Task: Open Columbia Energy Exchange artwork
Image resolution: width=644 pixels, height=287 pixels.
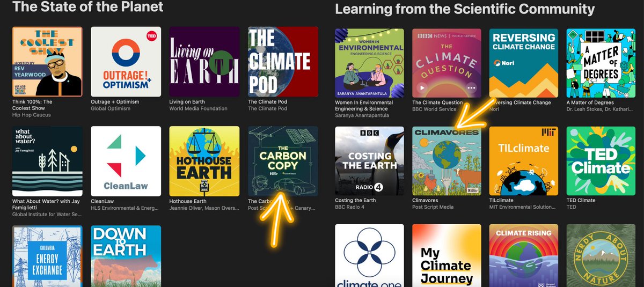Action: pyautogui.click(x=47, y=256)
